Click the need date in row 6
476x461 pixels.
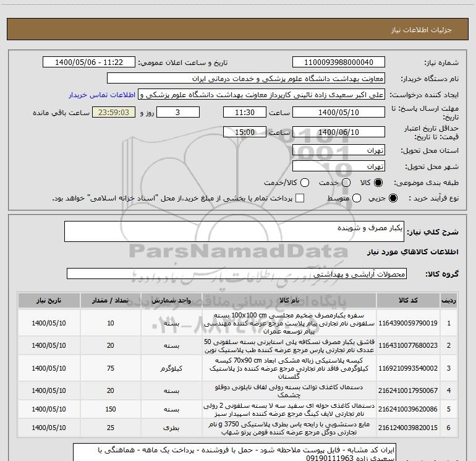pos(49,428)
